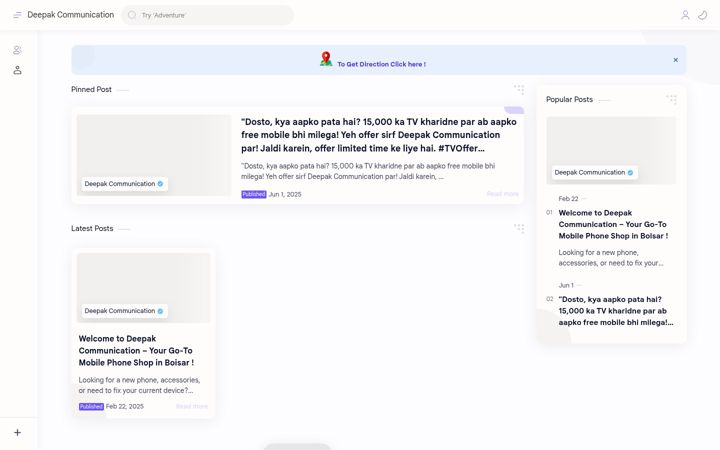Open the single person sidebar icon
This screenshot has height=450, width=720.
(17, 70)
